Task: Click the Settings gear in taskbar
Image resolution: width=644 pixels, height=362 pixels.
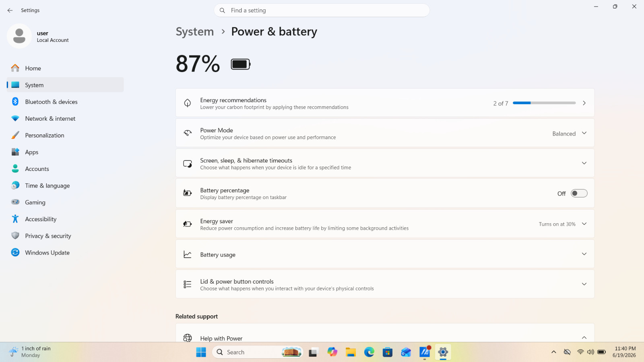Action: point(443,352)
